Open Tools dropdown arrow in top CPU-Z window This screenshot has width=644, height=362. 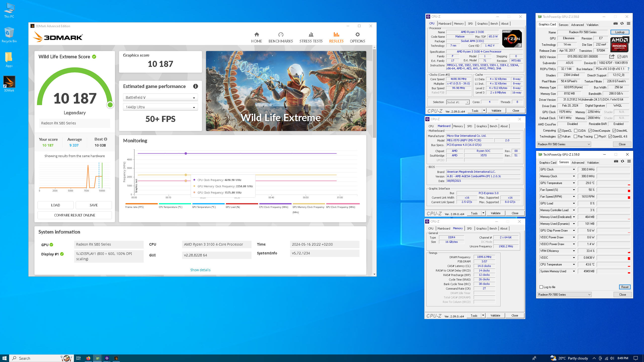point(484,111)
